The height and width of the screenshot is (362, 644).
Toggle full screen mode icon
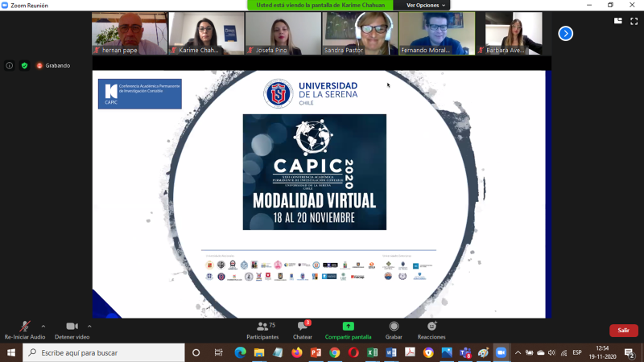[x=634, y=21]
